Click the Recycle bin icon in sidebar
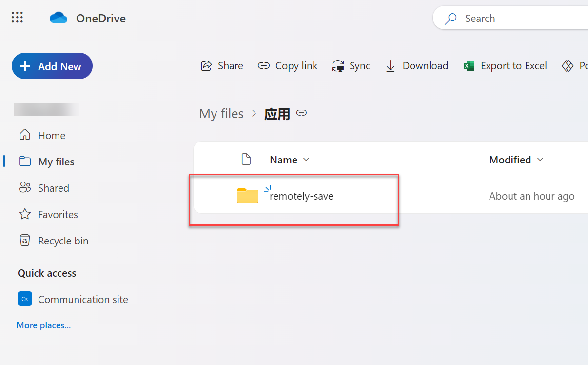This screenshot has width=588, height=365. pyautogui.click(x=25, y=241)
